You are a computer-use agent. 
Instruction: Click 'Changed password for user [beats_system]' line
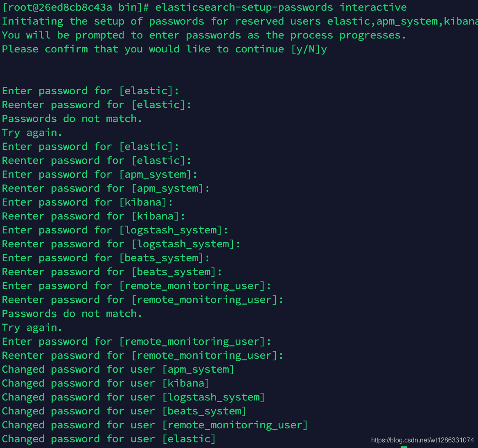(124, 411)
